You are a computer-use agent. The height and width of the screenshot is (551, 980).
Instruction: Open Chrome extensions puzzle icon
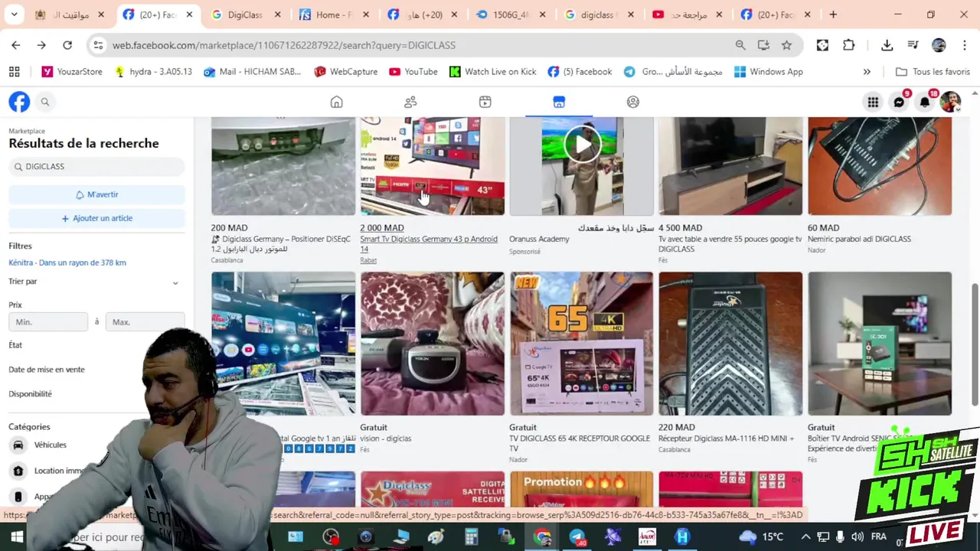[x=848, y=45]
